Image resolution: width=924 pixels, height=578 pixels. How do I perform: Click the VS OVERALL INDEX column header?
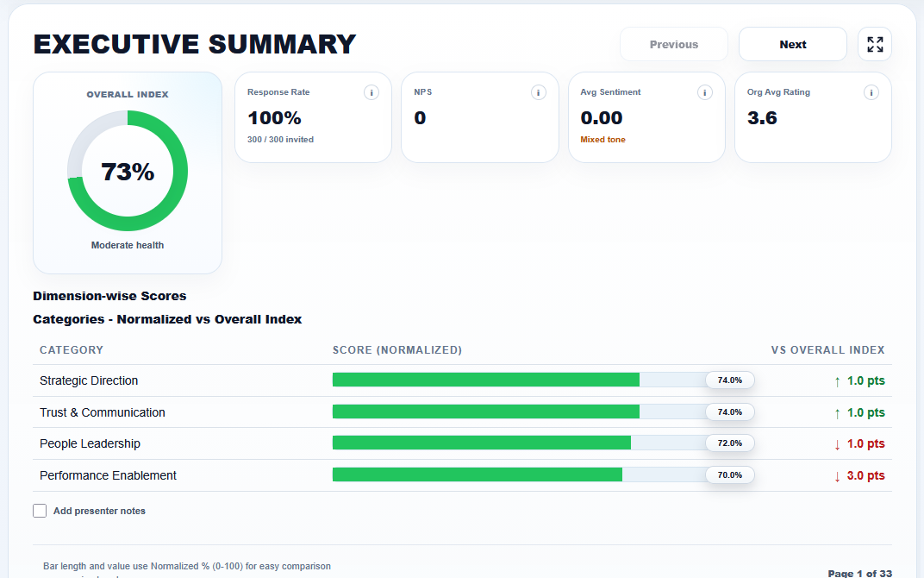[x=828, y=349]
